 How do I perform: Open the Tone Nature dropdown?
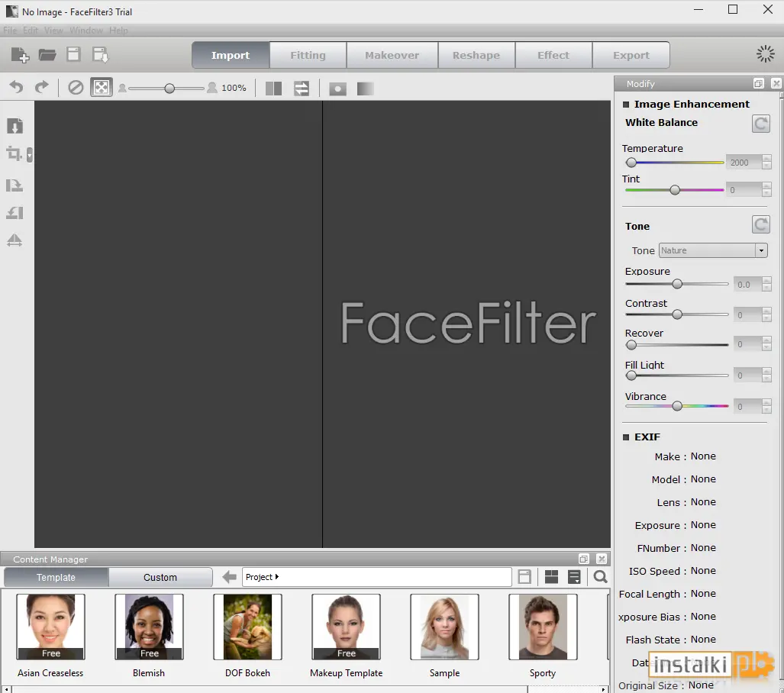tap(713, 250)
